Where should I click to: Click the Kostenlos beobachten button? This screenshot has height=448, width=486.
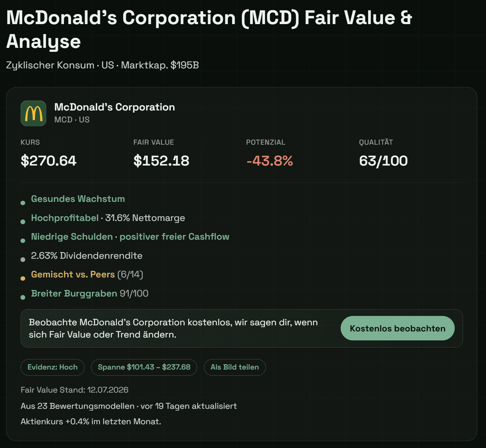tap(398, 328)
